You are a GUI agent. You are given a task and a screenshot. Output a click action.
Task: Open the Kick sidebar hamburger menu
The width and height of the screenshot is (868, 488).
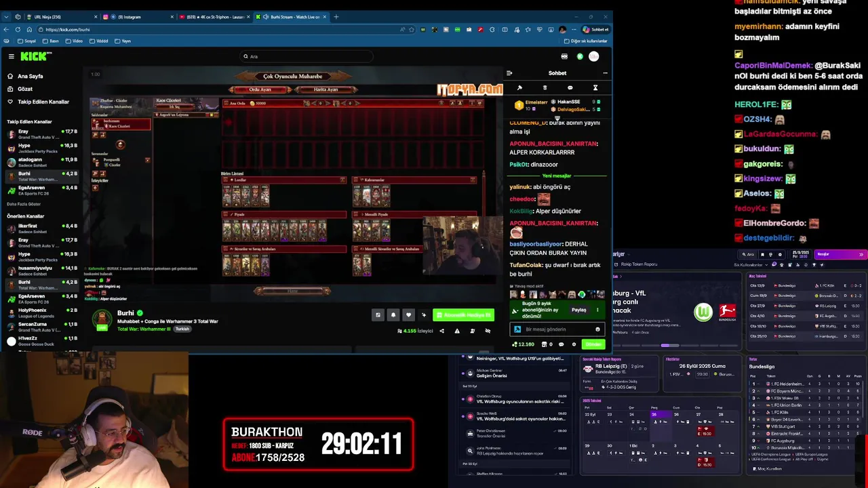[x=11, y=56]
